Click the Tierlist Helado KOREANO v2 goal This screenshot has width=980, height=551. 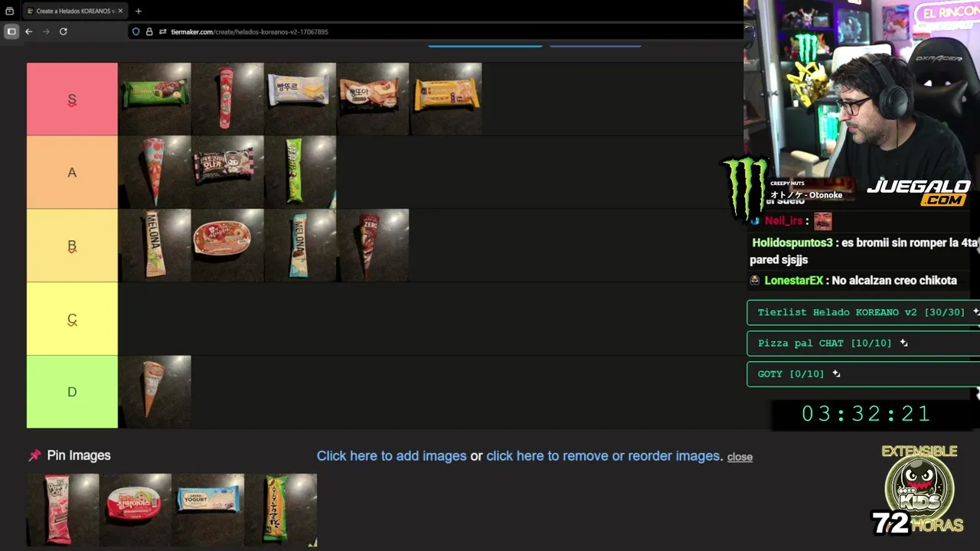[x=863, y=312]
